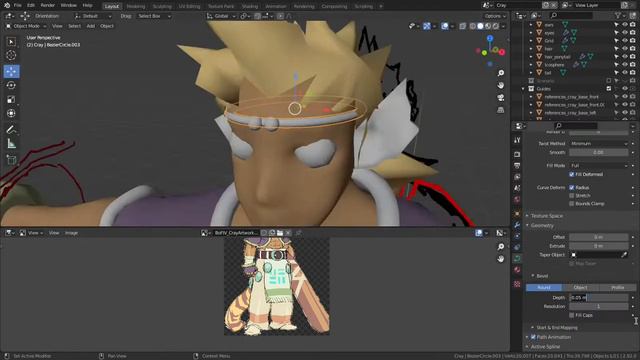Open the Select Box drag dropdown
Image resolution: width=640 pixels, height=360 pixels.
coord(154,16)
